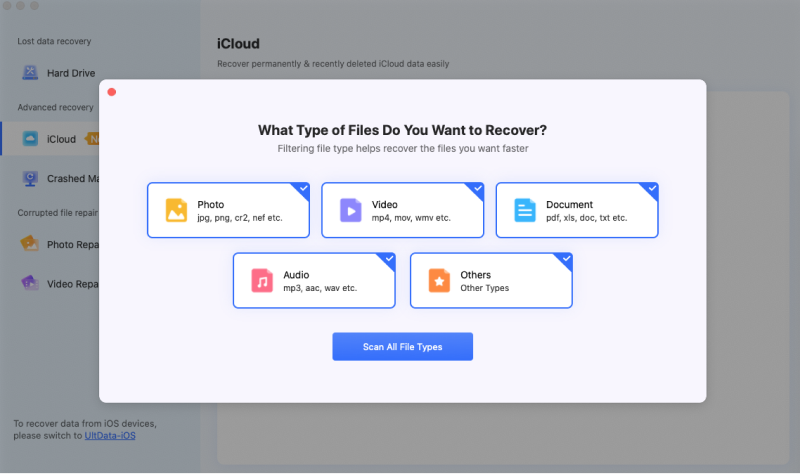Screen dimensions: 800x474
Task: Deselect the Others file type checkmark
Action: coord(566,258)
